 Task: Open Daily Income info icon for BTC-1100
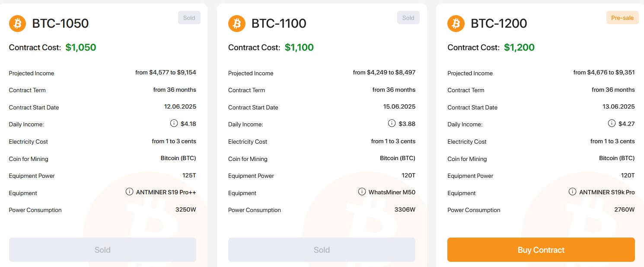pos(392,123)
